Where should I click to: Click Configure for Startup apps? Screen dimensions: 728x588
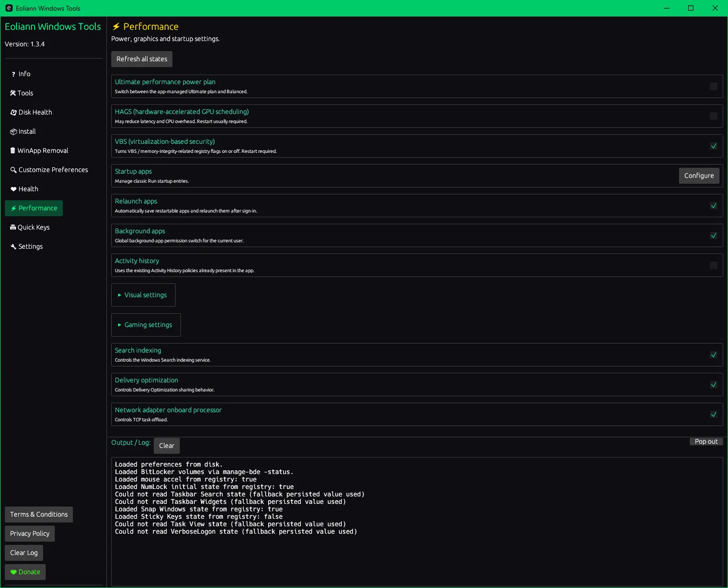pos(699,176)
